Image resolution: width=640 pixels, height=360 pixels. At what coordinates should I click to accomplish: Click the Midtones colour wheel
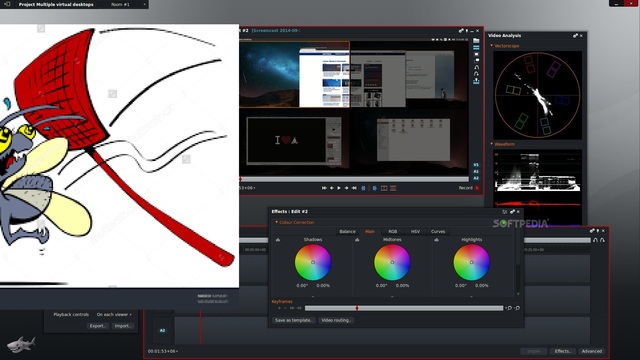coord(392,262)
